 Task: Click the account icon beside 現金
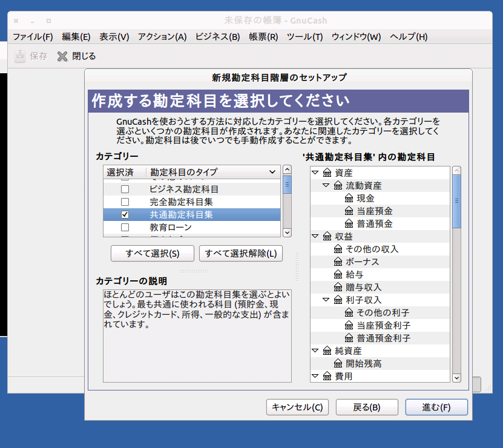[x=349, y=199]
